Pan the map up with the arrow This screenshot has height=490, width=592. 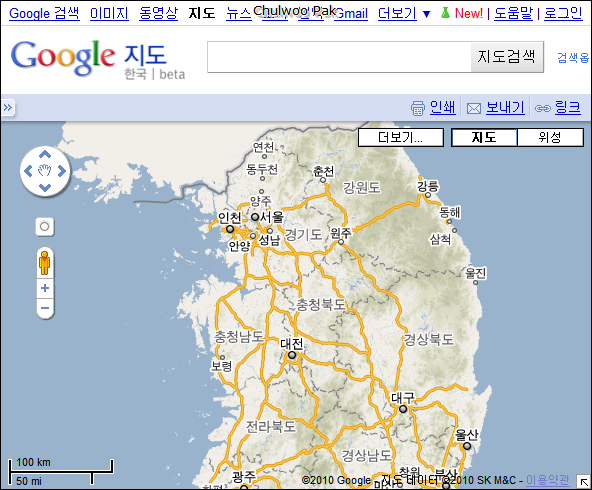click(45, 154)
